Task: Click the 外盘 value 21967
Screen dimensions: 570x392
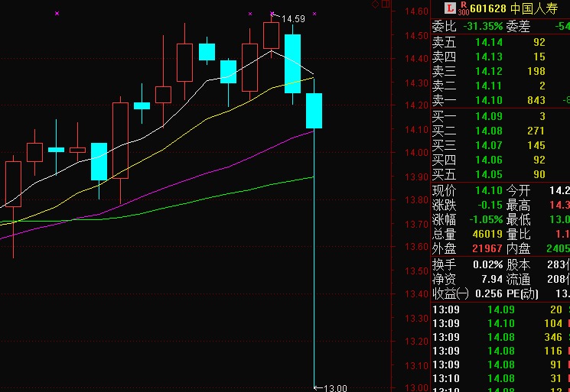Action: (x=488, y=248)
